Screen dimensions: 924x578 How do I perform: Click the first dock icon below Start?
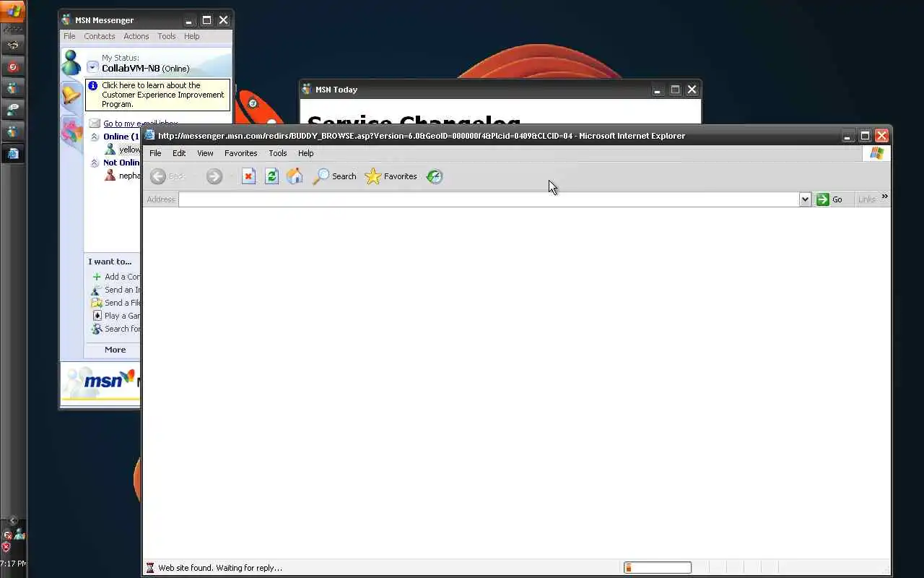tap(13, 46)
